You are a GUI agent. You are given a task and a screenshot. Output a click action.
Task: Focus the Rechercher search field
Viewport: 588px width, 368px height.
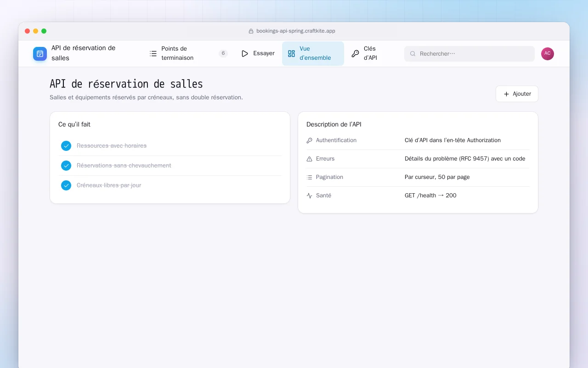click(x=469, y=54)
